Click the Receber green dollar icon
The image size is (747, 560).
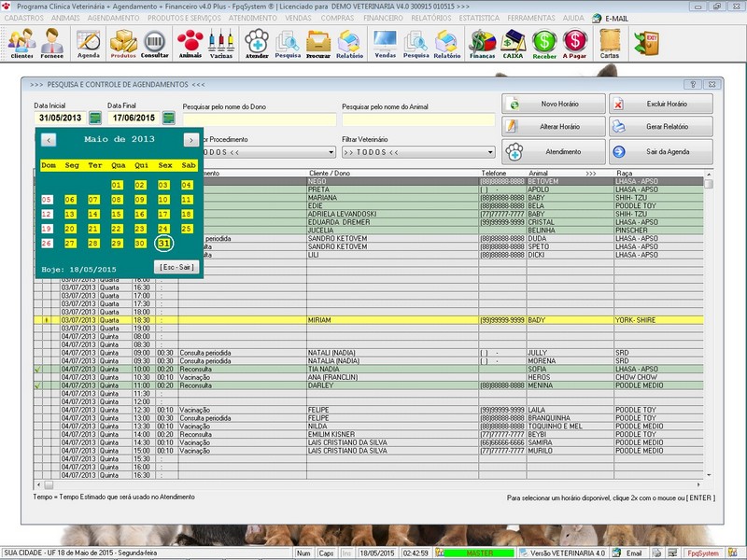(x=544, y=43)
